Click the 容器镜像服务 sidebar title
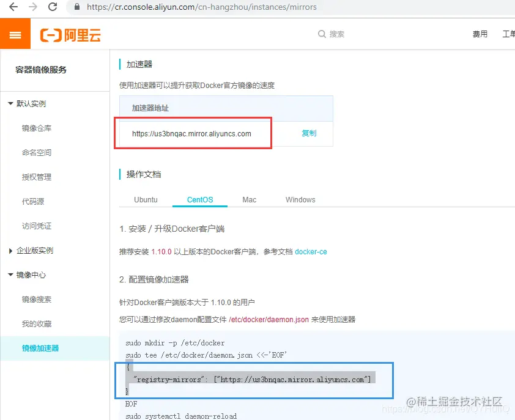Image resolution: width=515 pixels, height=420 pixels. pos(41,70)
